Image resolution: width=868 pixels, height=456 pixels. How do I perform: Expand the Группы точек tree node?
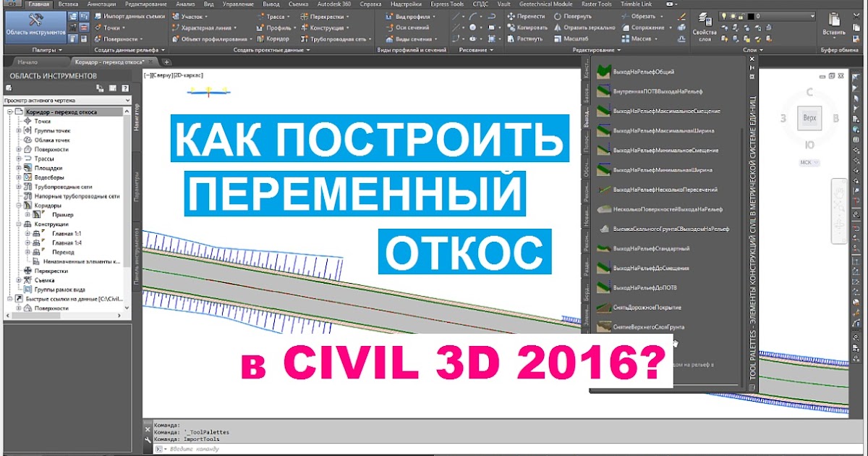click(x=20, y=130)
